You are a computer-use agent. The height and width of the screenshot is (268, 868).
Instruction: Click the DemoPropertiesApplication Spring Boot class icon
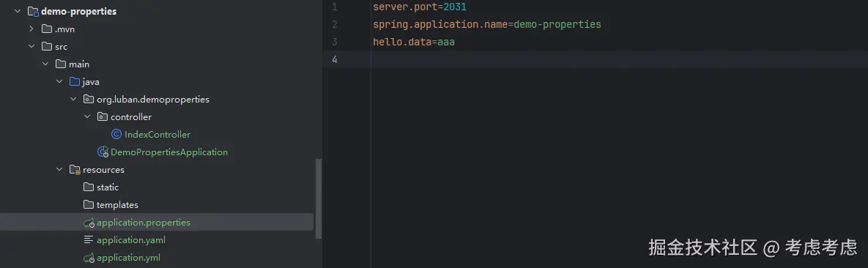(x=103, y=152)
